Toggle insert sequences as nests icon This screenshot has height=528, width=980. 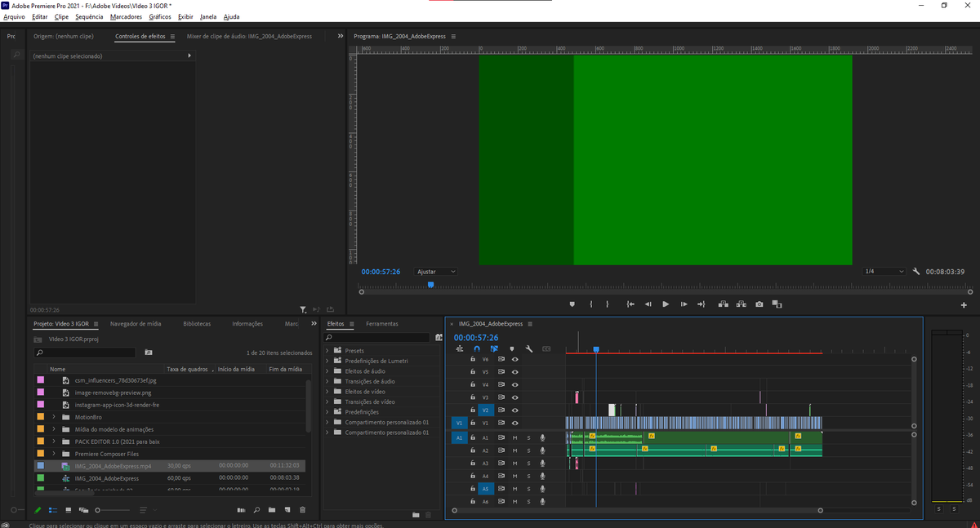pyautogui.click(x=459, y=348)
